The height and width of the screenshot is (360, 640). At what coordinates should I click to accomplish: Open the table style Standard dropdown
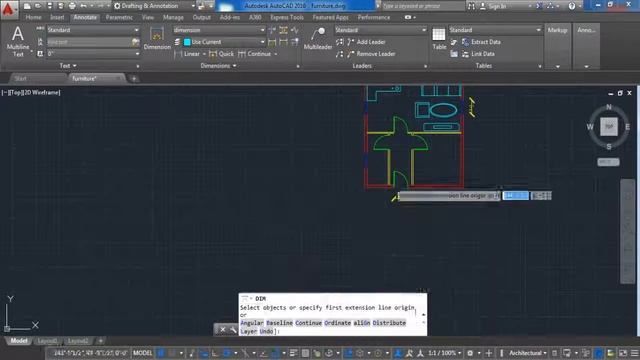click(x=495, y=30)
